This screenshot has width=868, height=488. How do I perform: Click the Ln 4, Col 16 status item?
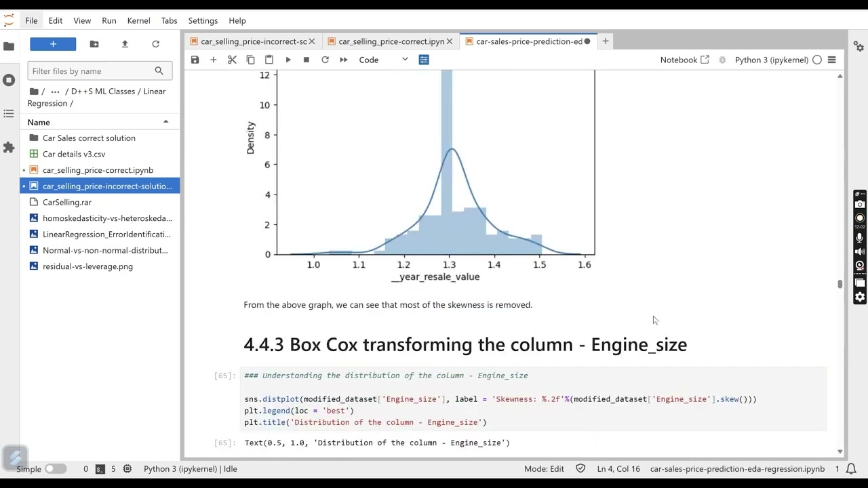[x=618, y=468]
